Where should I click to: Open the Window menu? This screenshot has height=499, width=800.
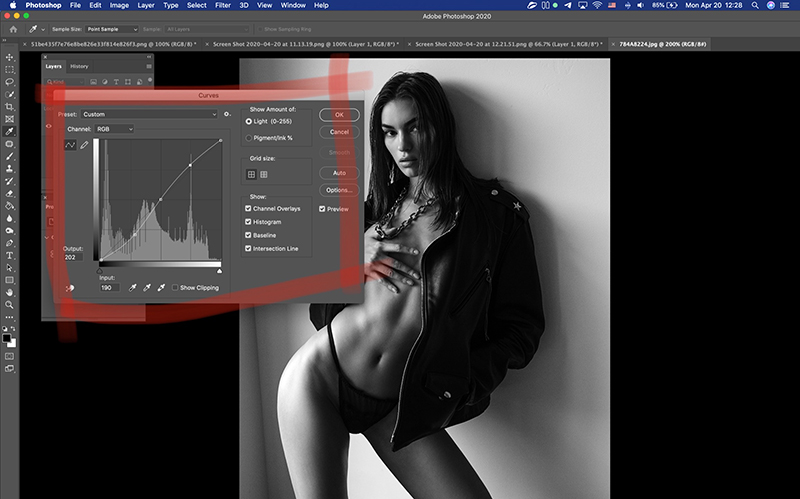[x=292, y=5]
